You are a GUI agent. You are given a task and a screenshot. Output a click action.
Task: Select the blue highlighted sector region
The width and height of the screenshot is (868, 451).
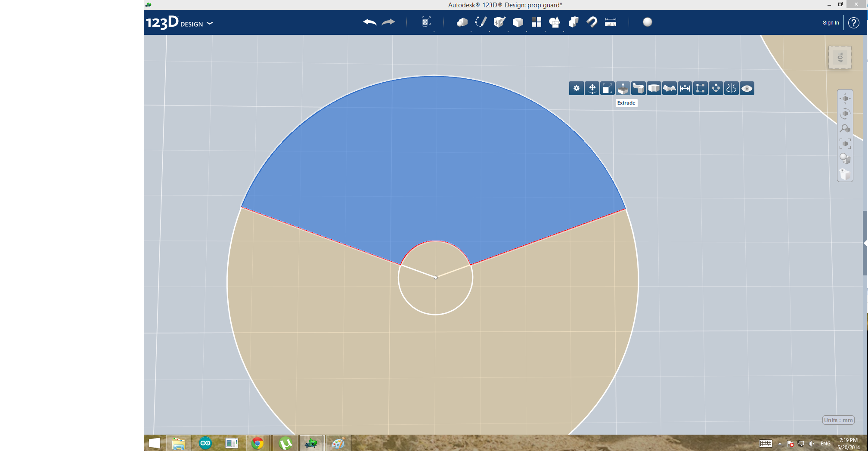[x=435, y=159]
